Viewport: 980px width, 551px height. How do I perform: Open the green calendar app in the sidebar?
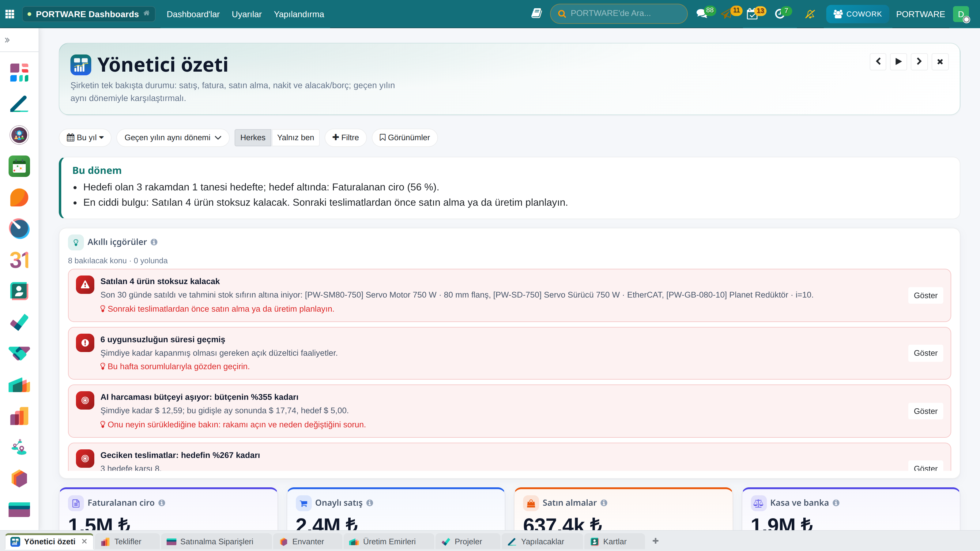tap(19, 166)
